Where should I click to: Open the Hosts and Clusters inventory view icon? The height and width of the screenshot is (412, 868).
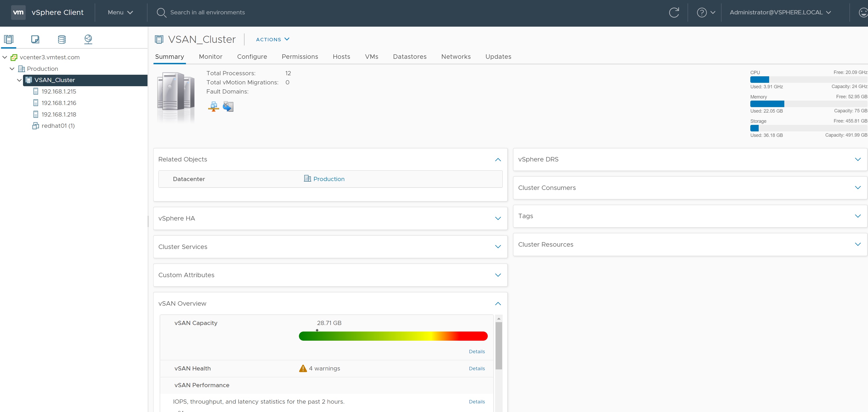click(x=9, y=39)
